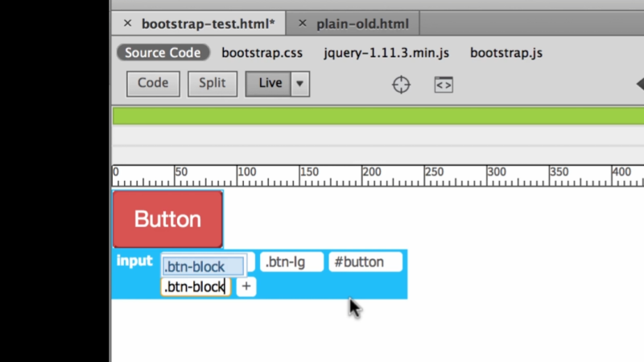Switch to Code view
The height and width of the screenshot is (362, 644).
click(x=153, y=84)
